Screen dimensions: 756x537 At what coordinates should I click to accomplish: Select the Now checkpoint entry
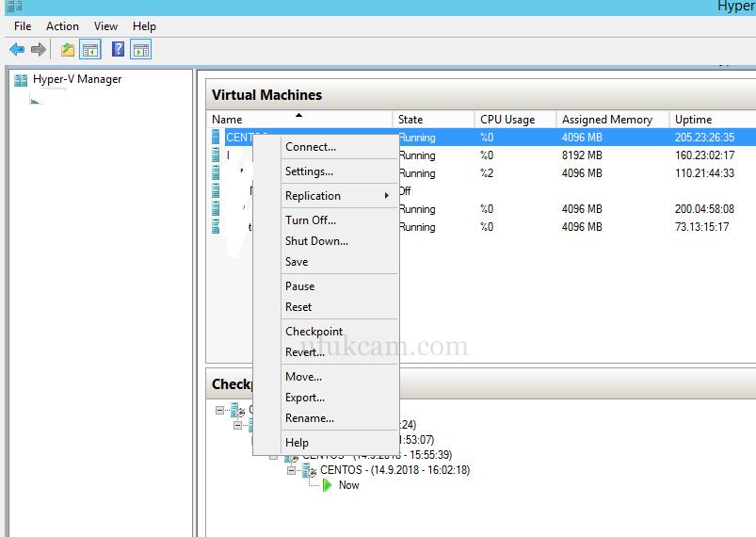tap(349, 485)
